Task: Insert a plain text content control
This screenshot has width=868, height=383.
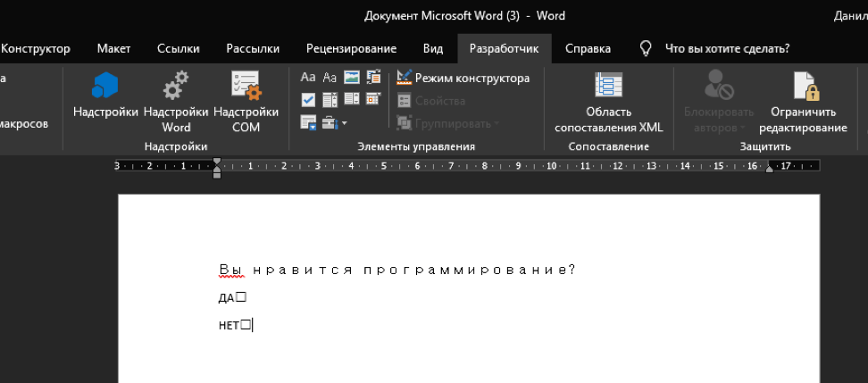Action: click(330, 77)
